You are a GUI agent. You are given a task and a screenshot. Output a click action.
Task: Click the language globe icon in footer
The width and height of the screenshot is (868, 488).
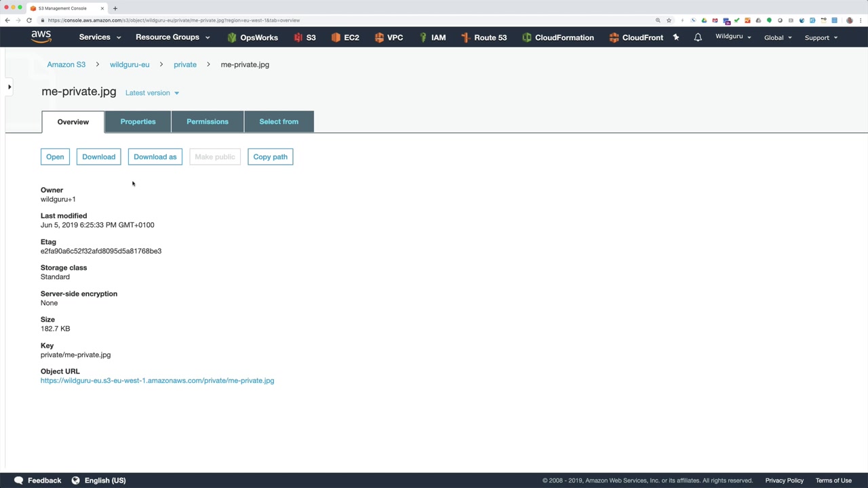coord(76,481)
